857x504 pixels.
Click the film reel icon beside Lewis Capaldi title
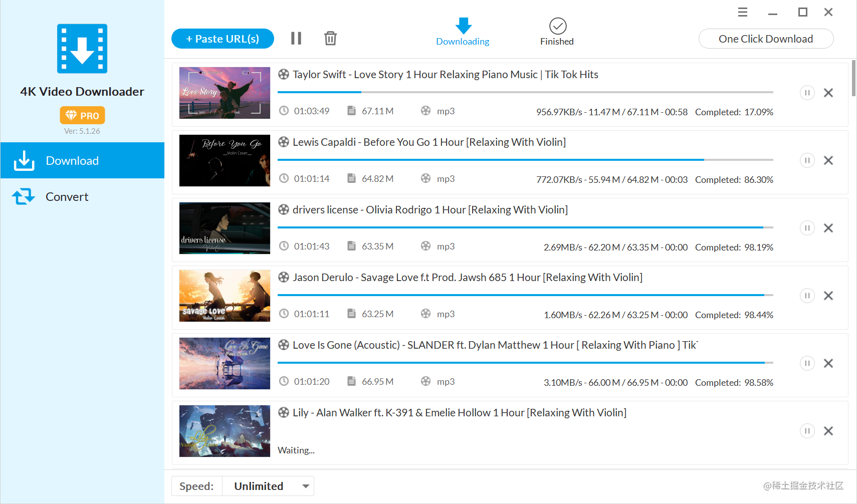tap(284, 142)
